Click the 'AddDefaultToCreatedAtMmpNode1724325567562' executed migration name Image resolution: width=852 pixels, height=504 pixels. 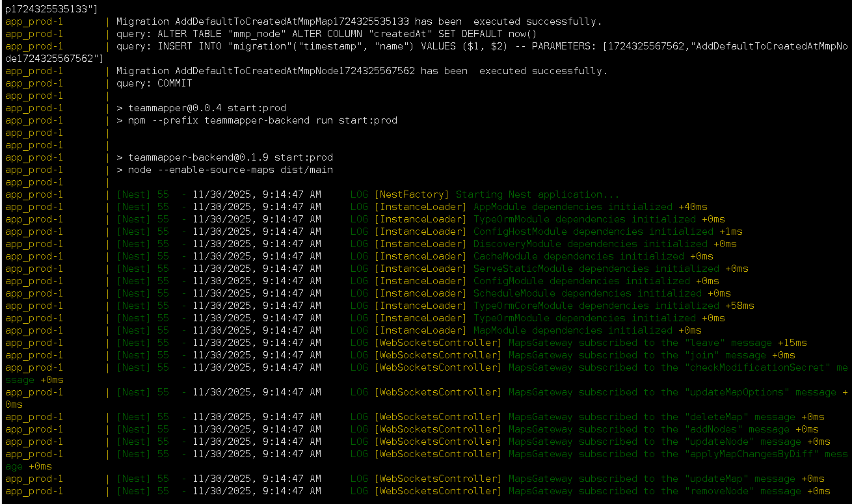point(295,71)
